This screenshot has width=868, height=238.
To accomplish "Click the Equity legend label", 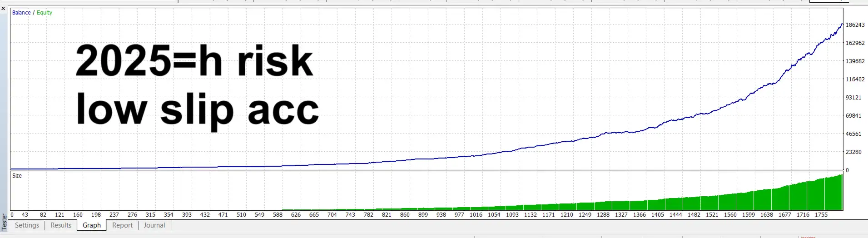I will [45, 13].
